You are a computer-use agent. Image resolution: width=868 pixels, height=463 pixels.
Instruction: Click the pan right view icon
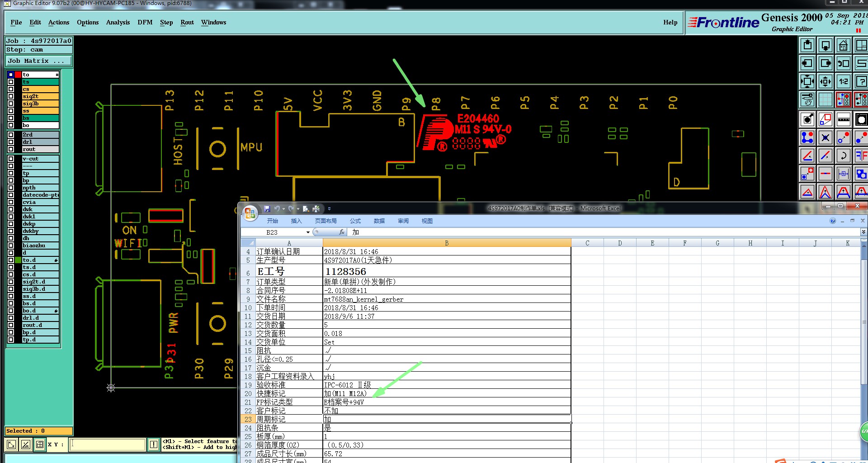(x=826, y=63)
